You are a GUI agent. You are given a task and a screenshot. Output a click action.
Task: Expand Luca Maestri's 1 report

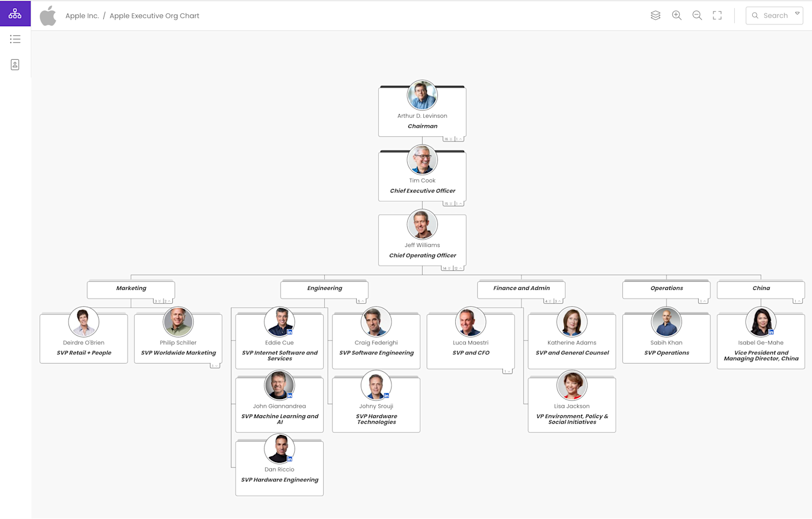click(507, 371)
